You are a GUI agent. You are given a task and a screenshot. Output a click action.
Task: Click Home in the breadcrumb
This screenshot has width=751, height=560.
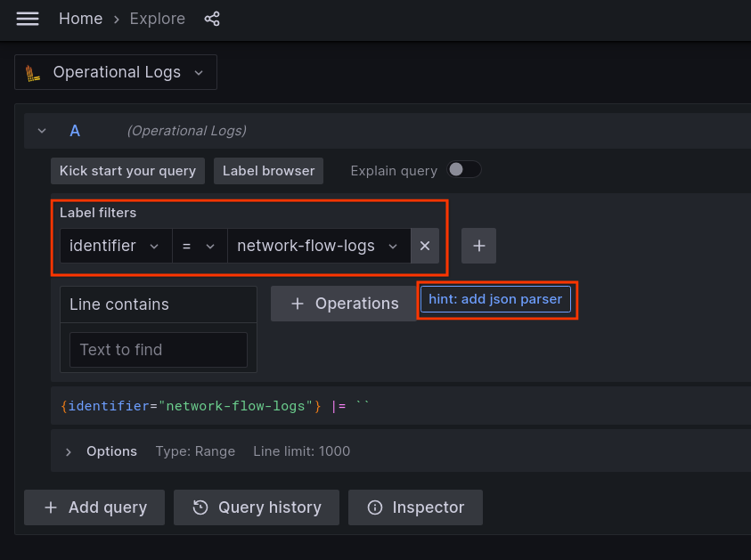pos(80,18)
